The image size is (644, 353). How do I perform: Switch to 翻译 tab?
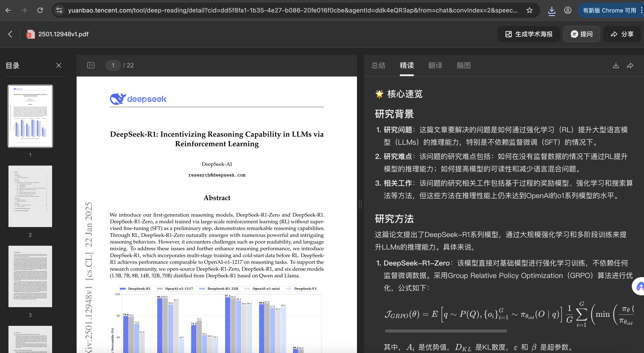point(435,65)
